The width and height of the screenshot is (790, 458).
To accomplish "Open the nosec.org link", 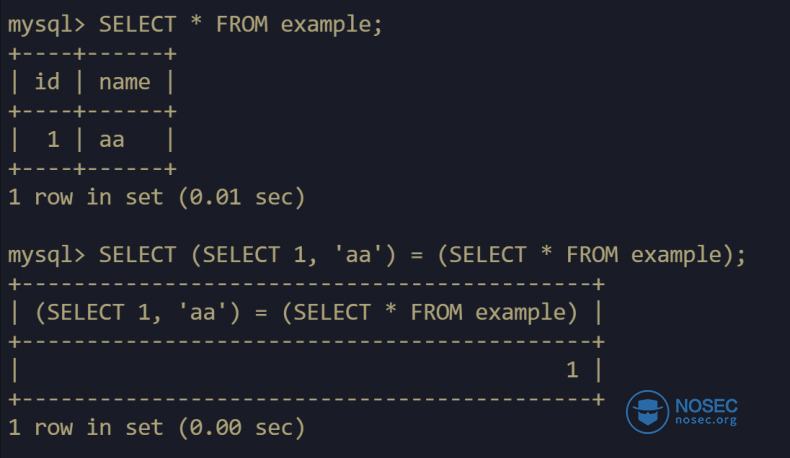I will [706, 420].
